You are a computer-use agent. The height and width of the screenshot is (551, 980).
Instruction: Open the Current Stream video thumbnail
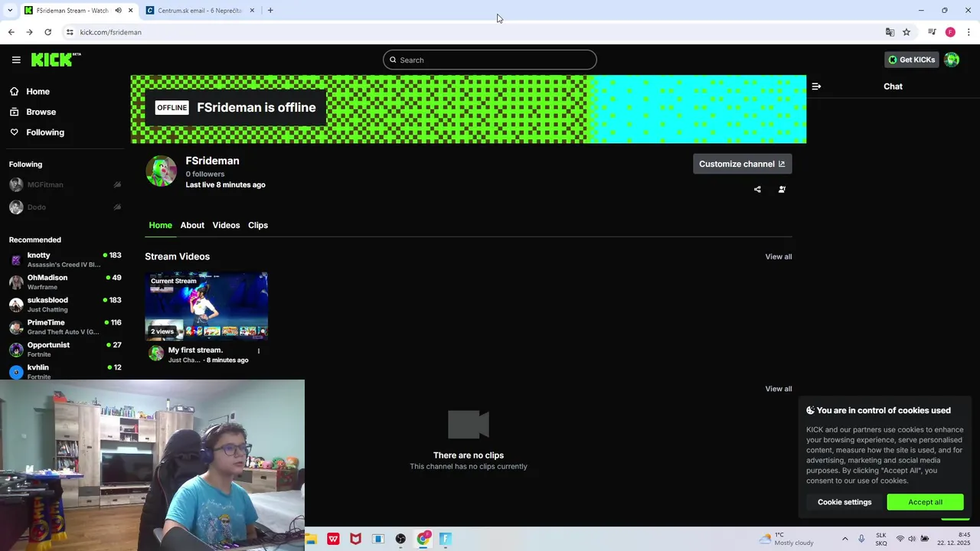(x=207, y=306)
